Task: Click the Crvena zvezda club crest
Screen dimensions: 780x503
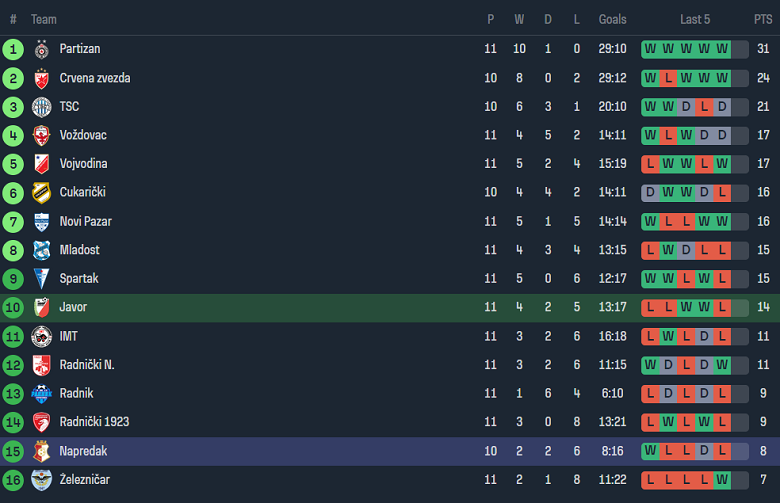Action: click(41, 78)
